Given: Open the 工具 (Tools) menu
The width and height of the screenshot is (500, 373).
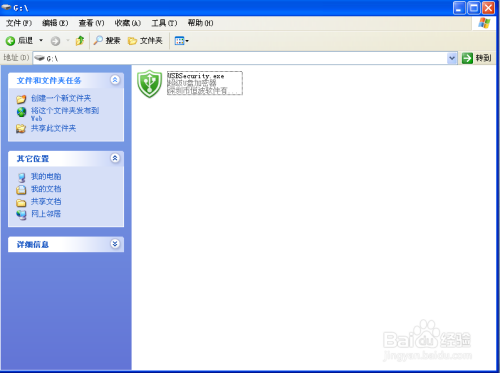Looking at the screenshot, I should 164,23.
